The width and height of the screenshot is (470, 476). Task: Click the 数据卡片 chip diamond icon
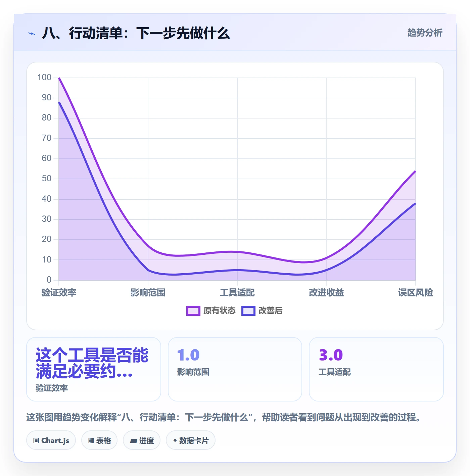pos(175,440)
